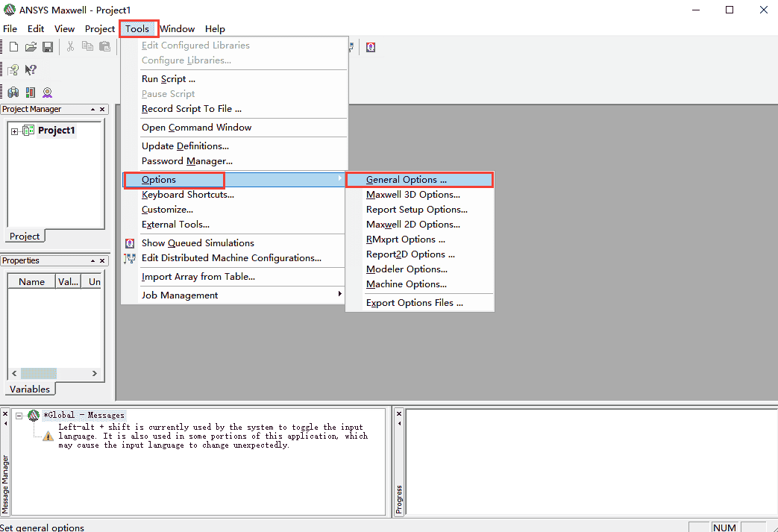Open the Edit menu
This screenshot has width=778, height=532.
[x=36, y=29]
